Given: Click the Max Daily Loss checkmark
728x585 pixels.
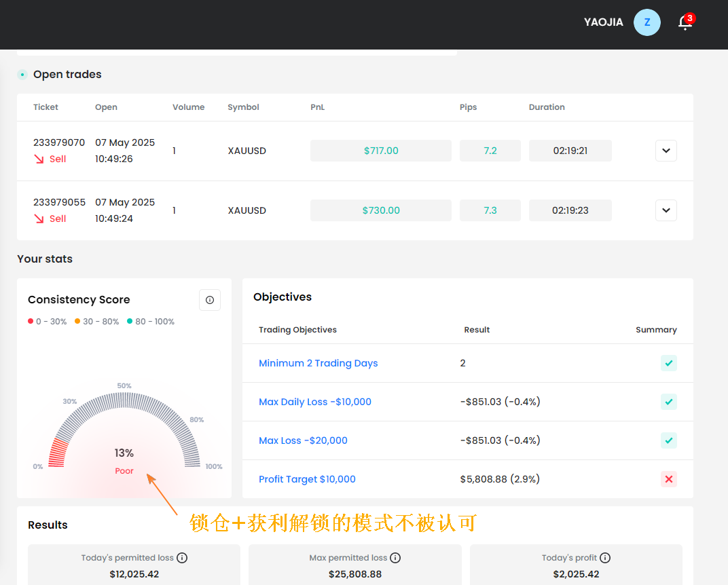Looking at the screenshot, I should click(668, 402).
